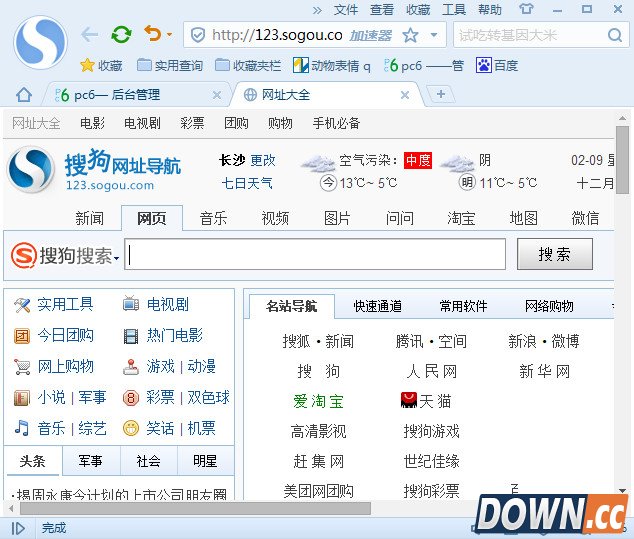Click the vertical scrollbar thumb
The height and width of the screenshot is (539, 634).
coord(622,161)
